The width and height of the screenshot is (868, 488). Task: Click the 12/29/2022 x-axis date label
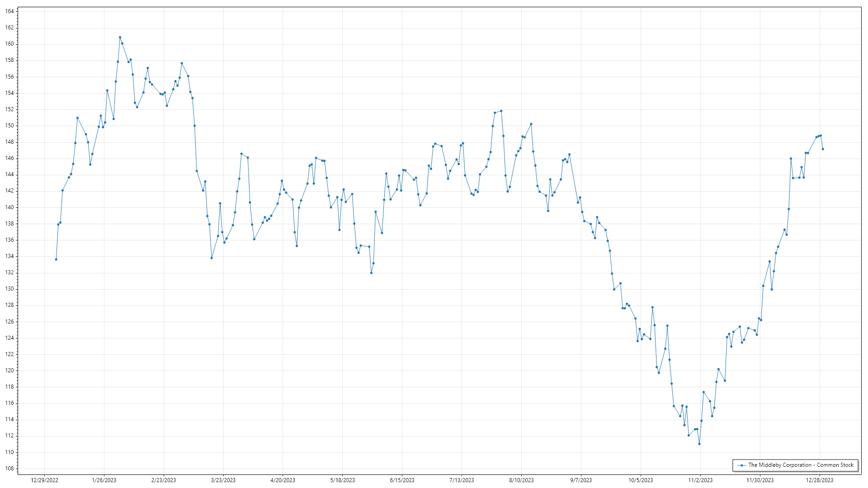[44, 480]
